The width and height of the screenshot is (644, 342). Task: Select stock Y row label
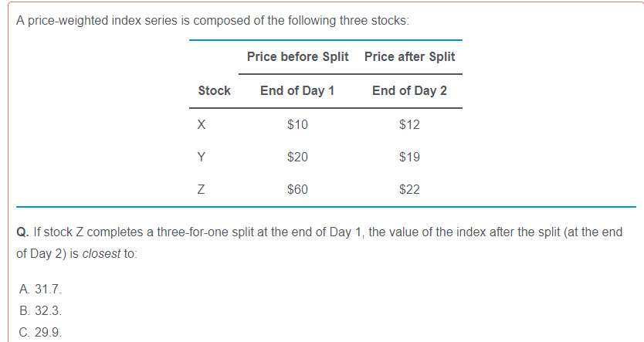[202, 157]
